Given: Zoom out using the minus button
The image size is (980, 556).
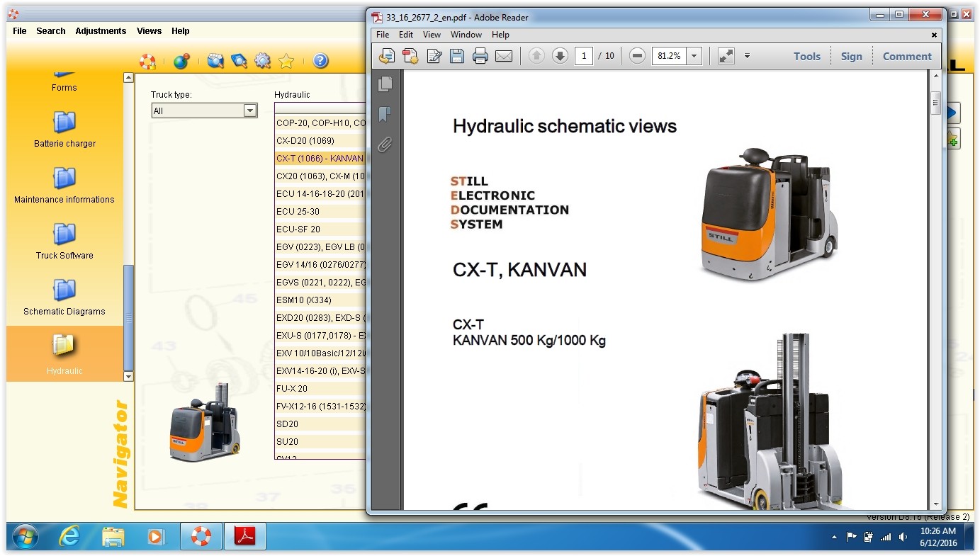Looking at the screenshot, I should (637, 56).
